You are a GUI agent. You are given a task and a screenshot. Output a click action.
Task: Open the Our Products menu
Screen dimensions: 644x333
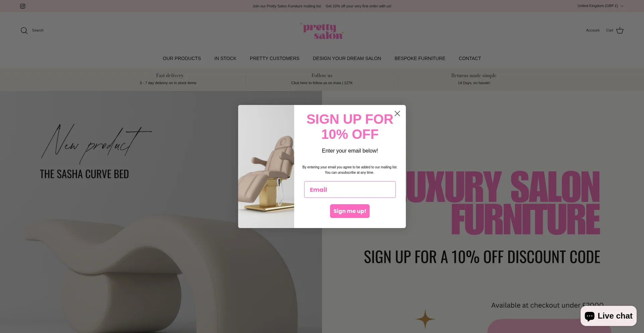[182, 58]
